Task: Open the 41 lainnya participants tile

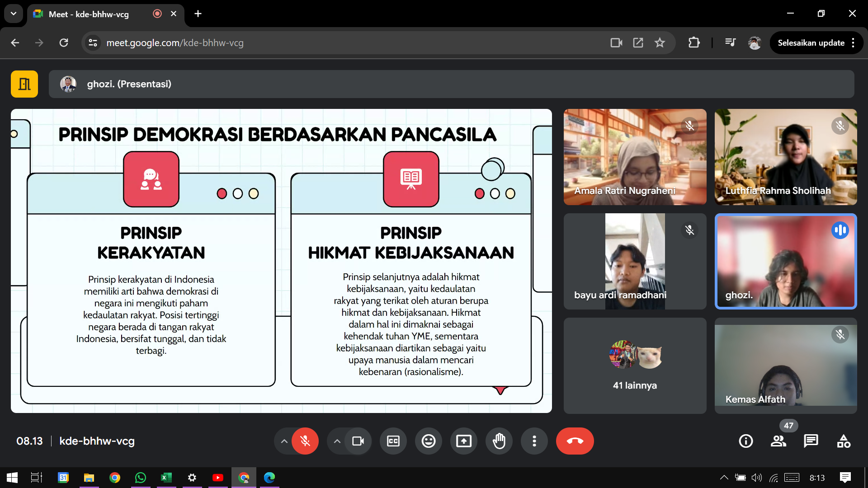Action: (x=635, y=366)
